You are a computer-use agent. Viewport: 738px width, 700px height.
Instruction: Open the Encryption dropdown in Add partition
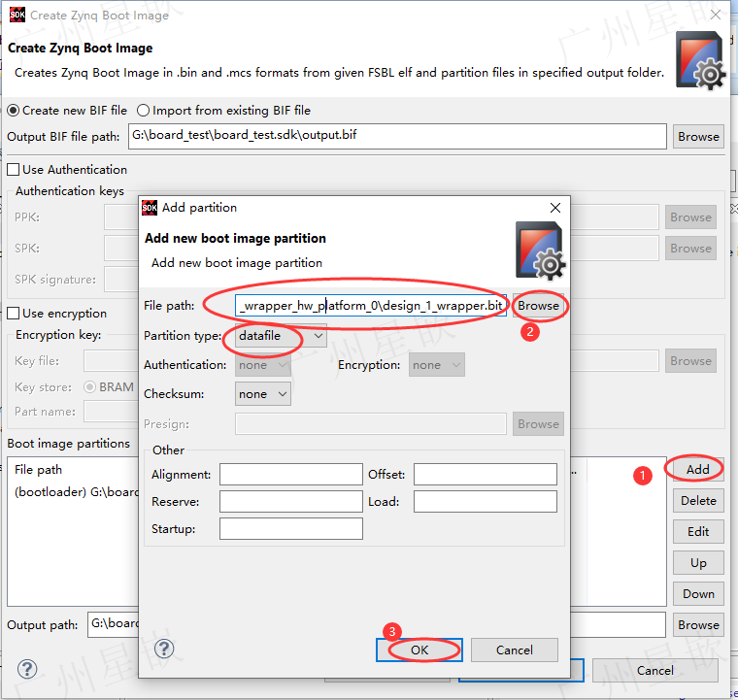click(x=437, y=365)
